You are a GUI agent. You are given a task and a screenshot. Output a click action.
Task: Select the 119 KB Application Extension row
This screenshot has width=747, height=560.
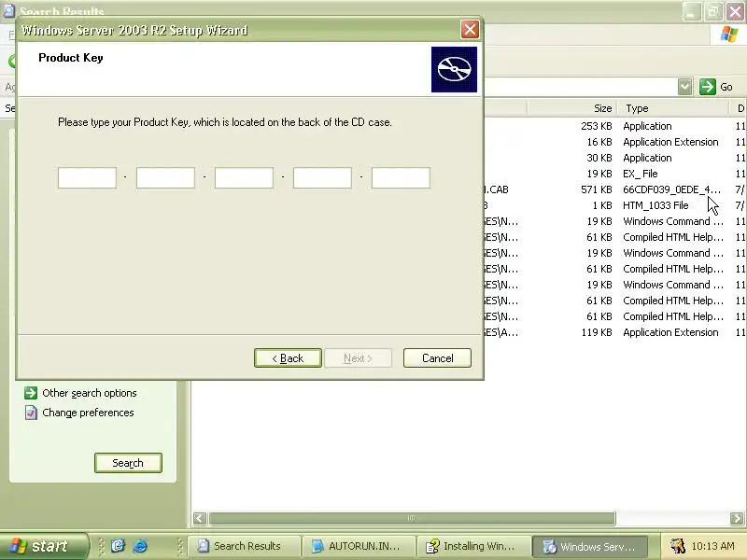point(614,332)
